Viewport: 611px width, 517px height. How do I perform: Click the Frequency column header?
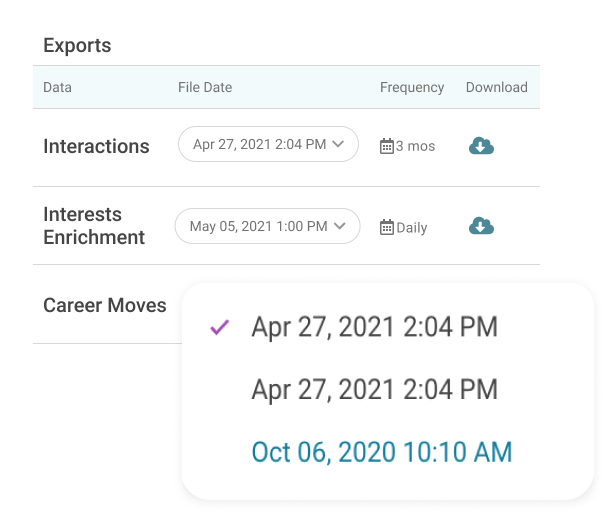412,87
